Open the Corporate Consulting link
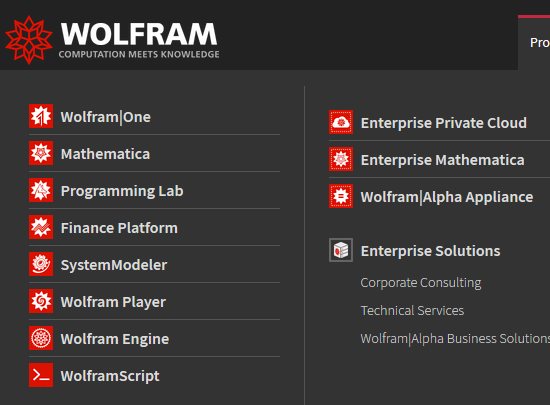Screen dimensions: 550x405 (x=421, y=283)
